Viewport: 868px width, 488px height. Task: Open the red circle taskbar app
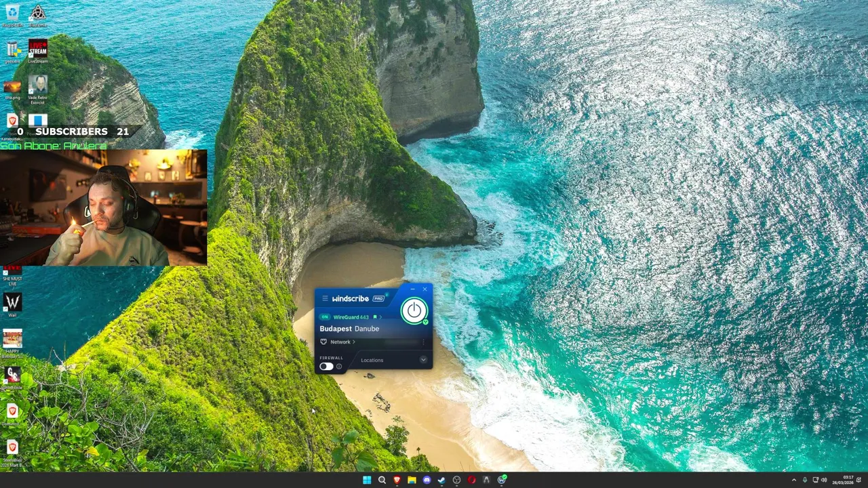click(471, 480)
